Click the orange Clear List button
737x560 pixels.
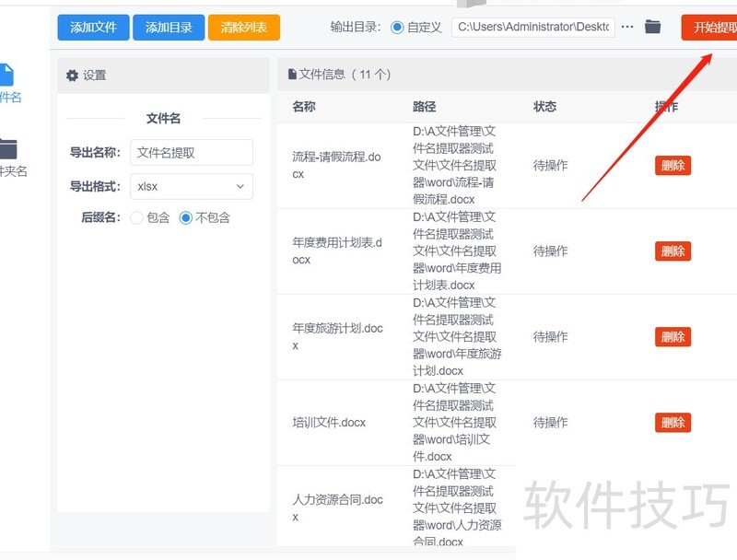point(244,28)
